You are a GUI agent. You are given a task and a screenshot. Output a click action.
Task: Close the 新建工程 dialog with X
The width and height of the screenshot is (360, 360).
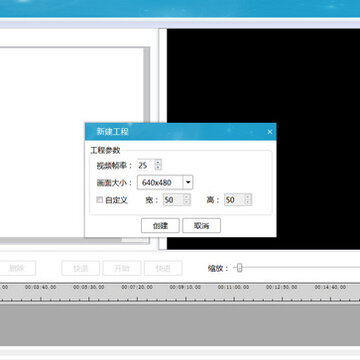[x=270, y=132]
